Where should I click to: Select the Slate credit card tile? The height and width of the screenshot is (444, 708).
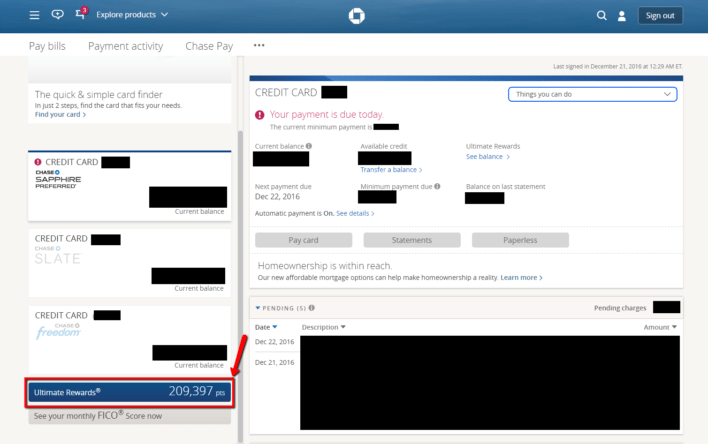pyautogui.click(x=130, y=262)
